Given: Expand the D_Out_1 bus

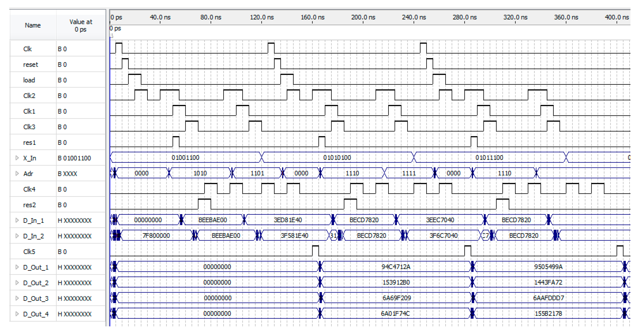Looking at the screenshot, I should 17,267.
